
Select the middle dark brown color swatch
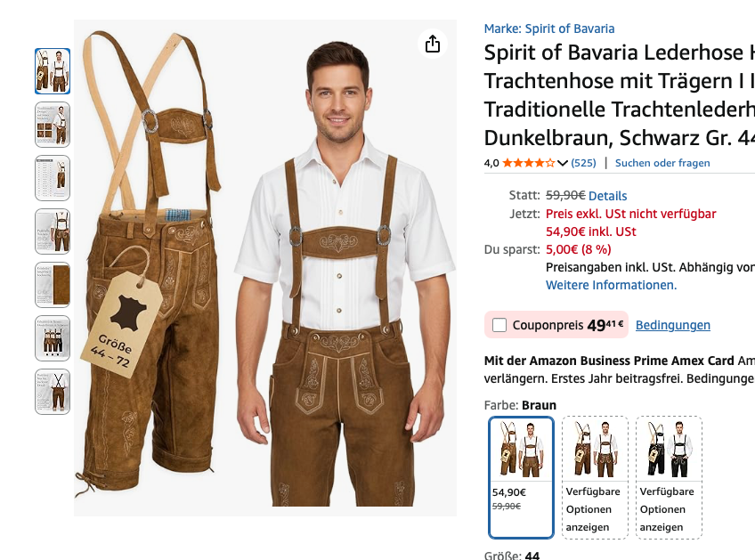click(595, 477)
